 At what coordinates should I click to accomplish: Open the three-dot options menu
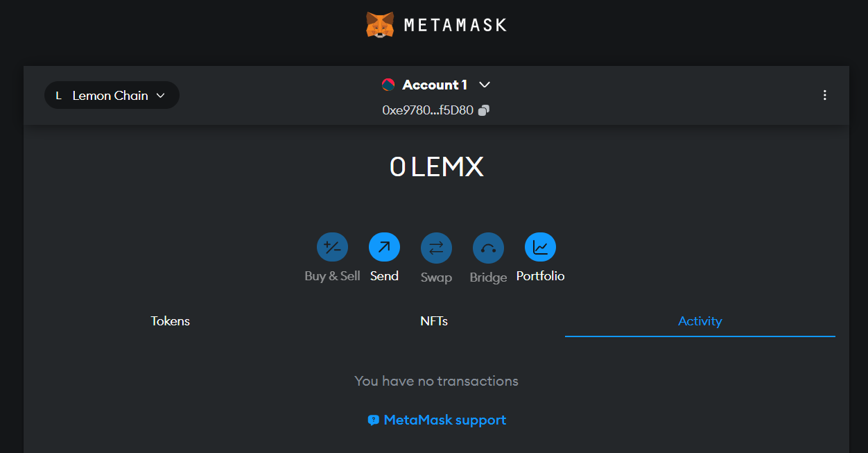tap(825, 95)
